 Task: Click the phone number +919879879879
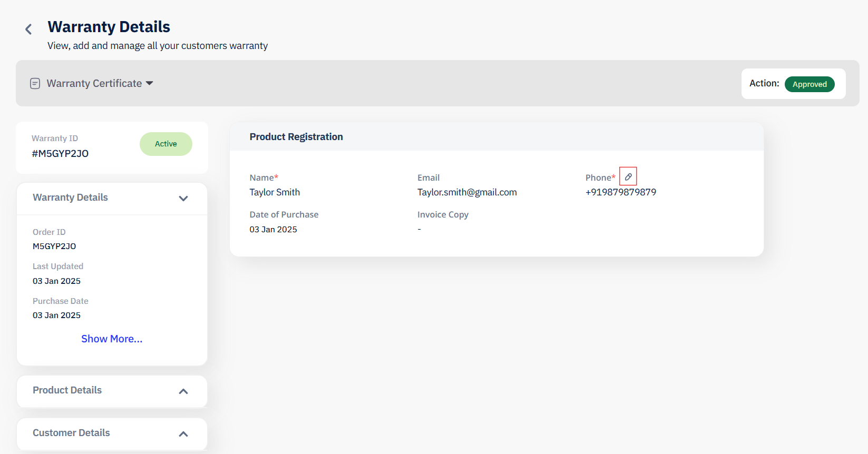point(621,192)
